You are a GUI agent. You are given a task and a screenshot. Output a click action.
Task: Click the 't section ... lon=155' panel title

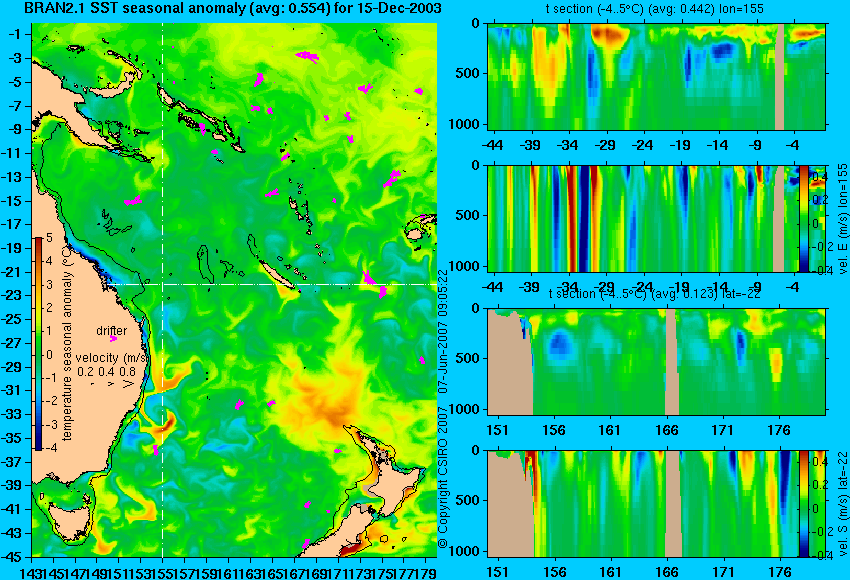pos(654,9)
